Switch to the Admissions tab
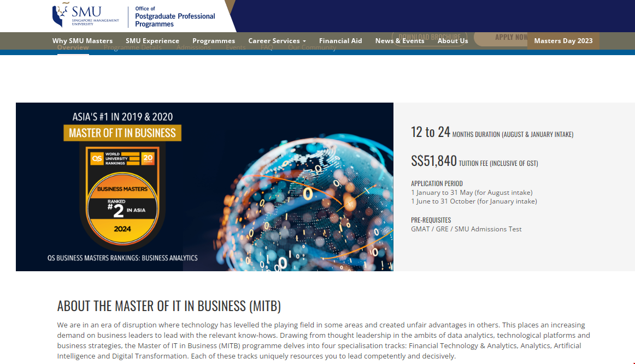 pos(193,48)
